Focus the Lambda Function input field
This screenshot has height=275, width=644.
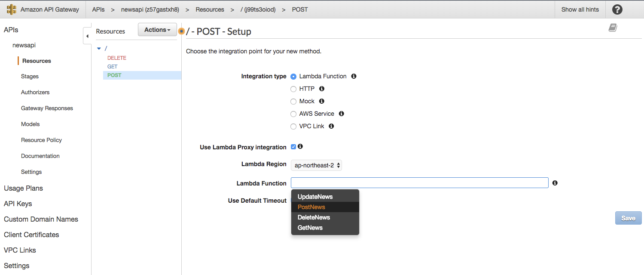pyautogui.click(x=420, y=183)
